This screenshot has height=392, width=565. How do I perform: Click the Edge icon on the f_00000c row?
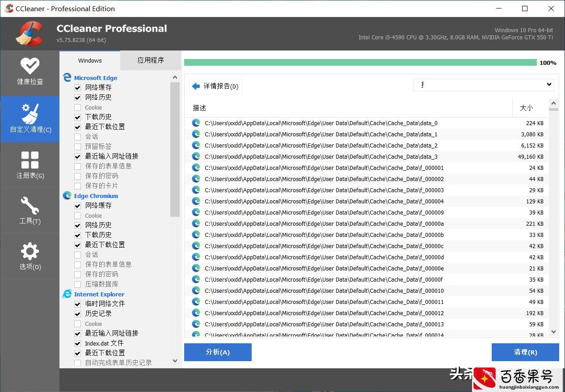pyautogui.click(x=196, y=246)
